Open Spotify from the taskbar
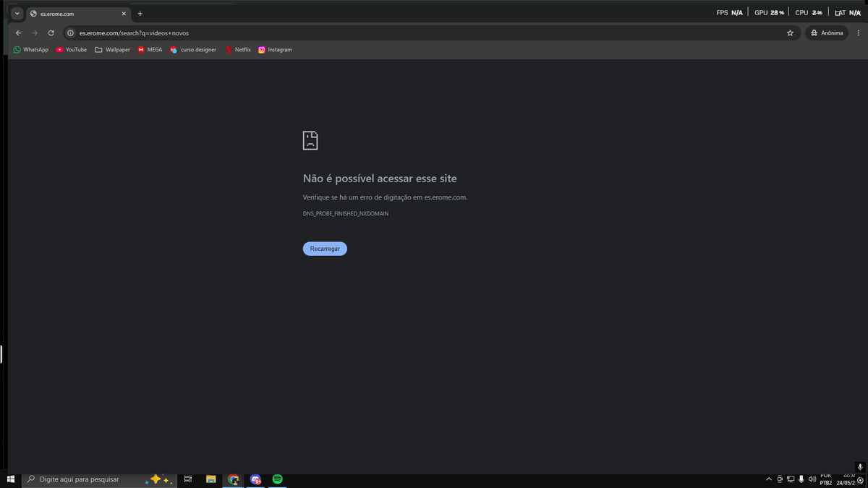This screenshot has height=488, width=868. 278,479
